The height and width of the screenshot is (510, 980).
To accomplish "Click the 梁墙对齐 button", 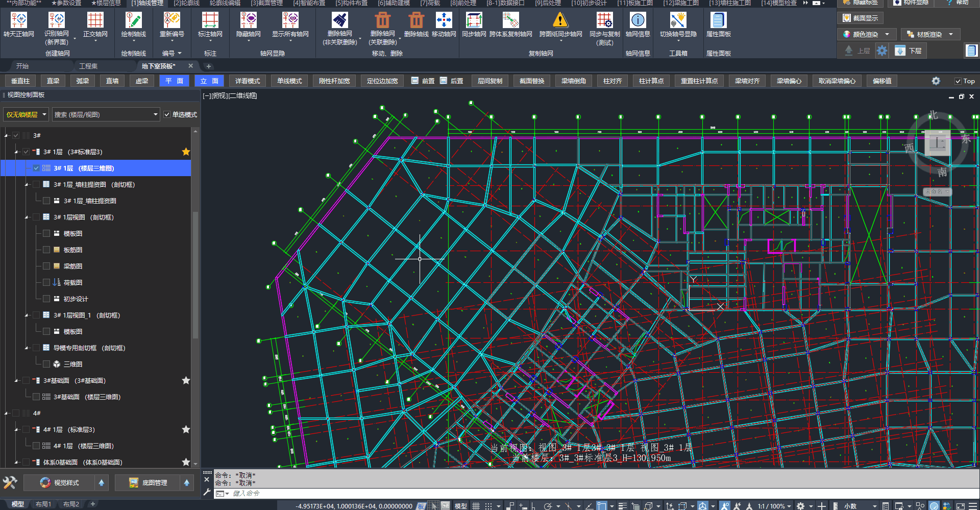I will click(x=747, y=81).
